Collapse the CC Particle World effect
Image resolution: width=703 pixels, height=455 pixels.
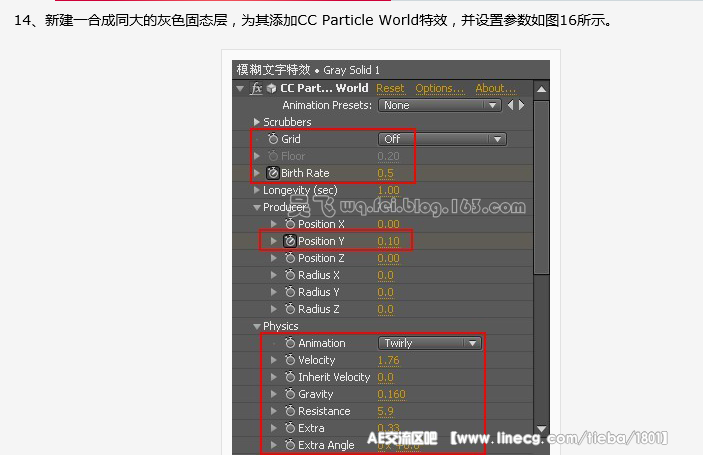coord(240,89)
